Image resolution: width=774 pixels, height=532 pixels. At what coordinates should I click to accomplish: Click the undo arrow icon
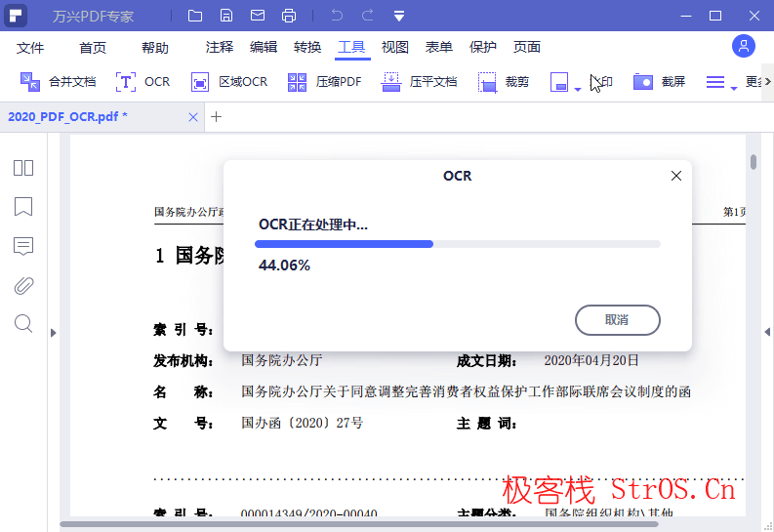[x=337, y=16]
